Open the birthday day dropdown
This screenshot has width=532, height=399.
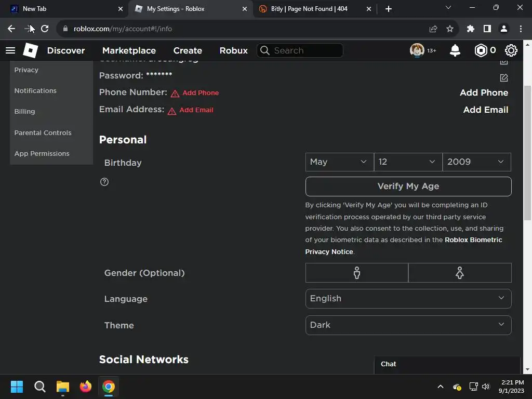408,162
